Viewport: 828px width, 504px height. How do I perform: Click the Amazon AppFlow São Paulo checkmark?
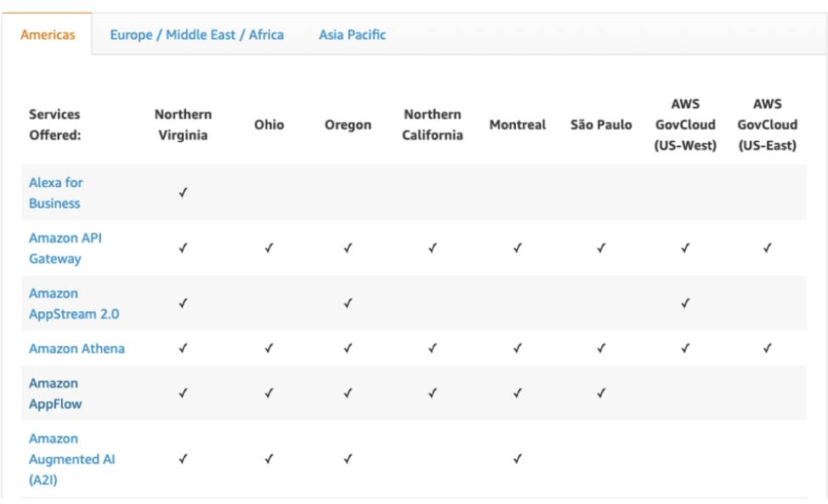[601, 394]
